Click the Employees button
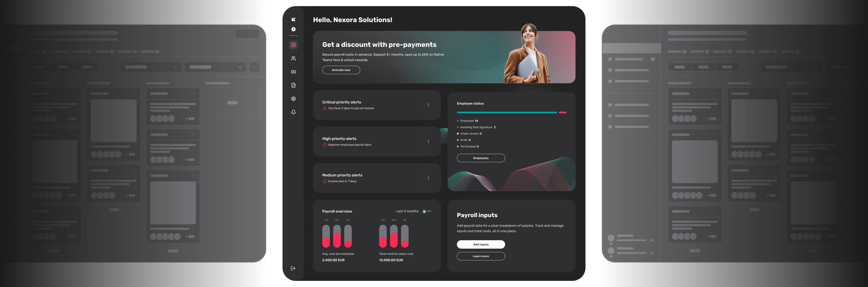This screenshot has height=287, width=868. [480, 158]
